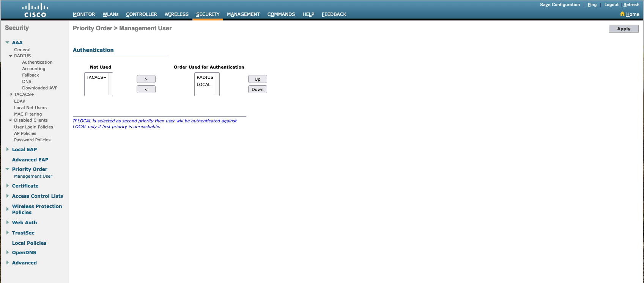This screenshot has height=283, width=644.
Task: Expand the Advanced section arrow
Action: click(x=7, y=263)
